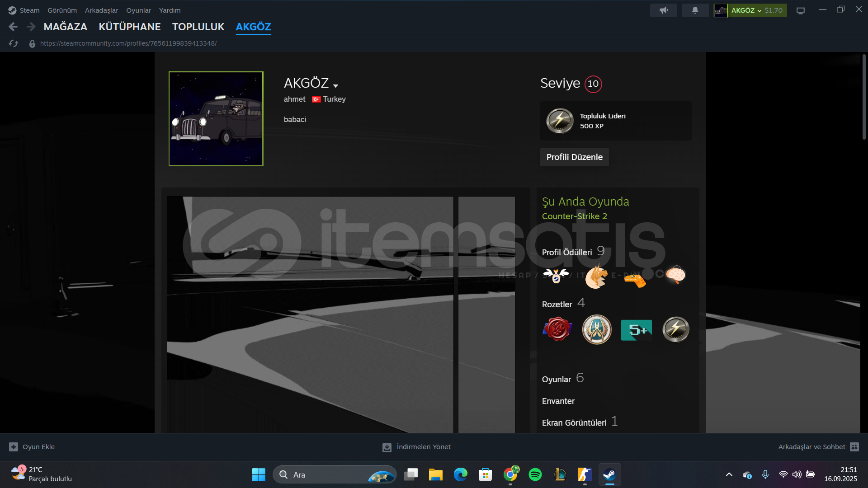Open Microsoft Store from taskbar
This screenshot has height=488, width=868.
tap(486, 474)
